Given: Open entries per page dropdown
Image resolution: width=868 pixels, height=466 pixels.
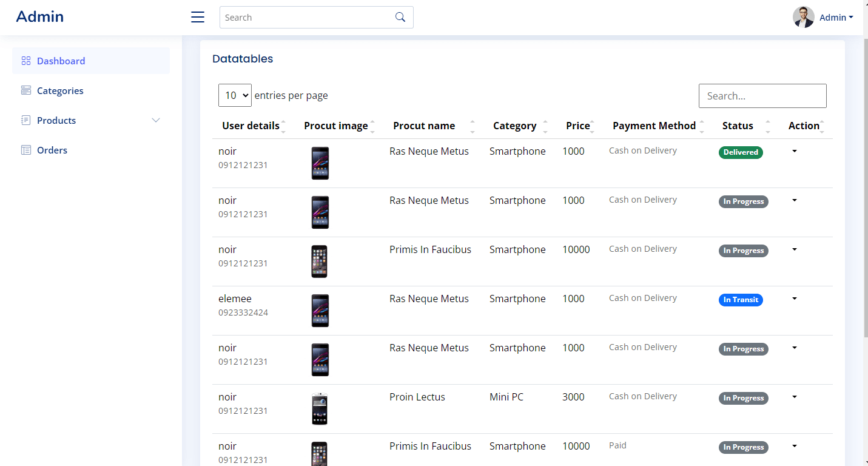Looking at the screenshot, I should 235,95.
